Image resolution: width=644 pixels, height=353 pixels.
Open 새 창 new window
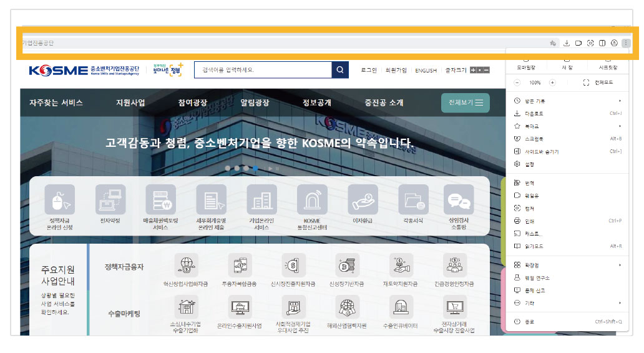pyautogui.click(x=567, y=65)
